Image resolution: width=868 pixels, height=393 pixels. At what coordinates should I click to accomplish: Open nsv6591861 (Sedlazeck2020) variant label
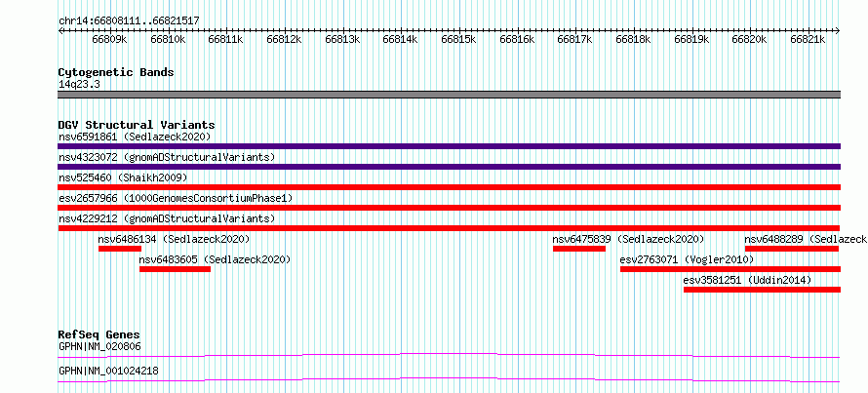(135, 137)
